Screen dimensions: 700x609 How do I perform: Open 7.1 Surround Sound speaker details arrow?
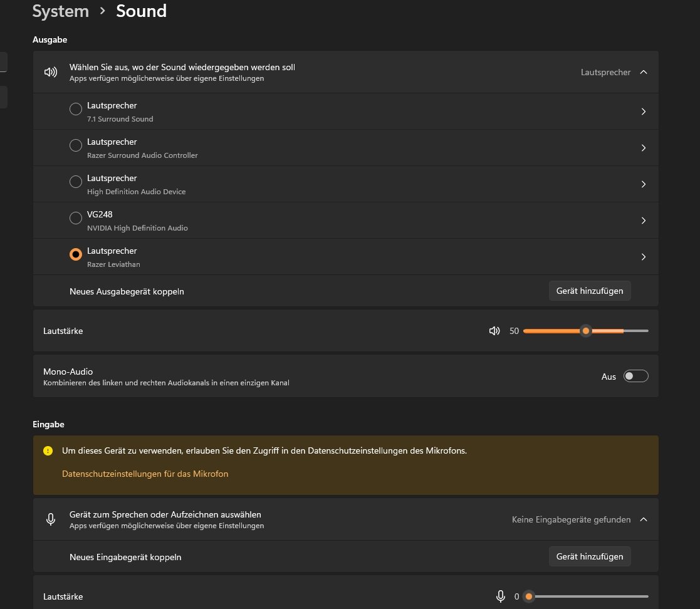[644, 112]
